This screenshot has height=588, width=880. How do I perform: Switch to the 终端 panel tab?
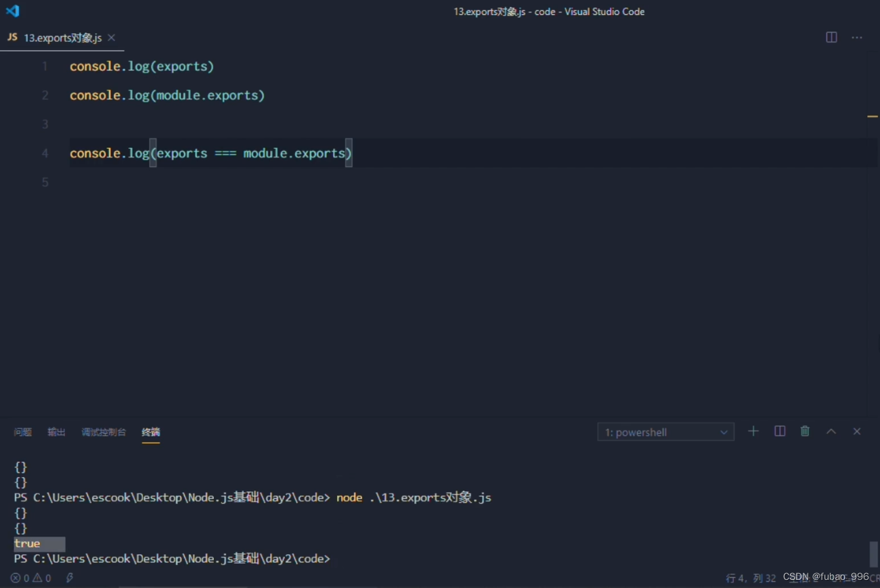151,432
